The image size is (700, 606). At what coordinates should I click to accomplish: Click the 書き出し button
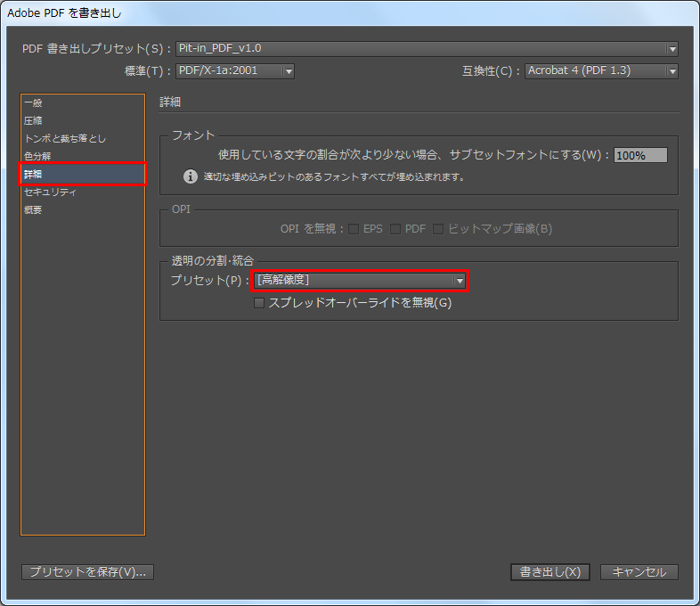549,572
